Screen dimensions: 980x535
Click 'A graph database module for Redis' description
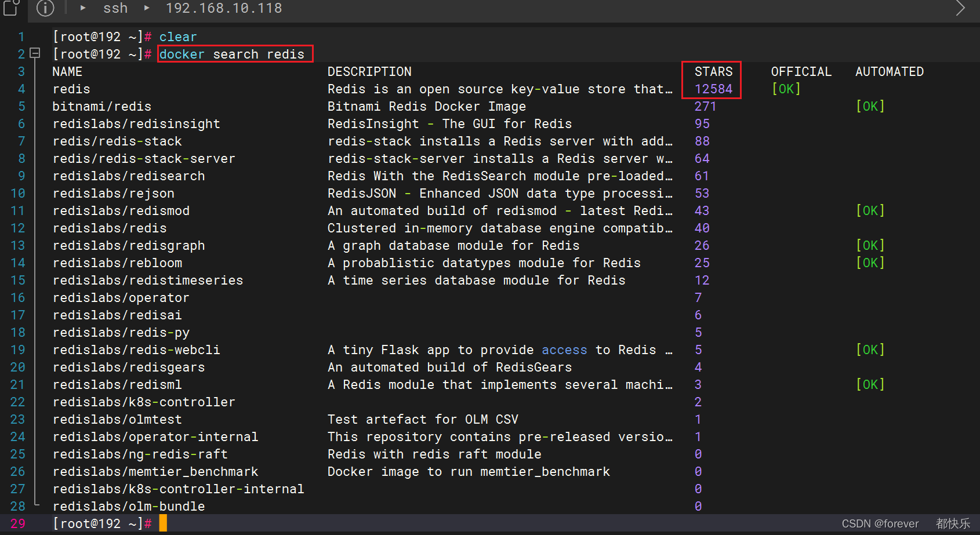pos(453,245)
